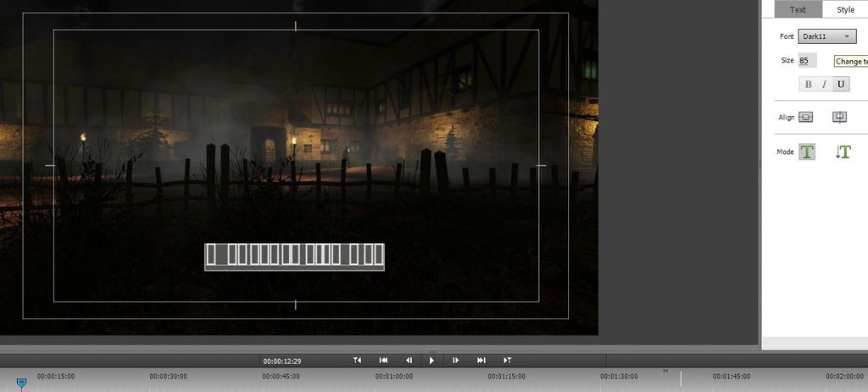Click timeline ruler at 00:01:00:00
Viewport: 868px width, 392px height.
393,377
